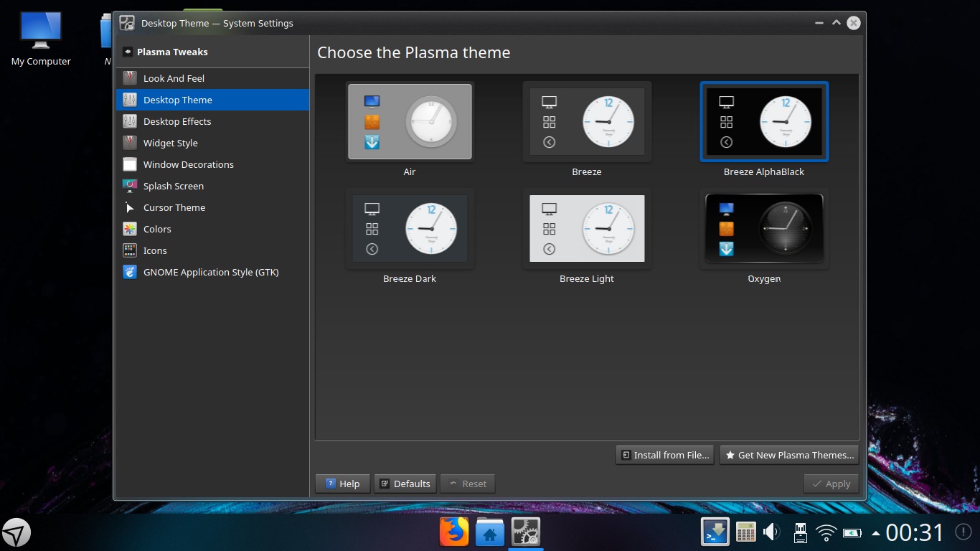
Task: Restore settings with Defaults button
Action: tap(405, 484)
